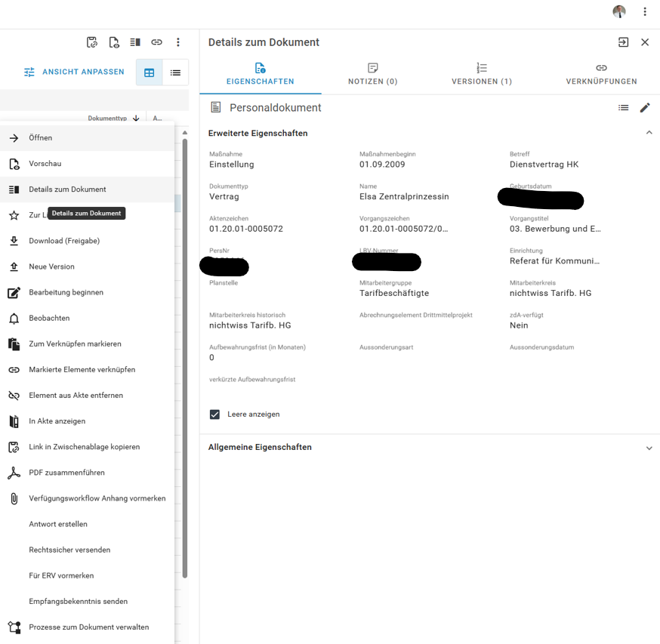Close the Details zum Dokument panel
660x644 pixels.
click(x=645, y=42)
